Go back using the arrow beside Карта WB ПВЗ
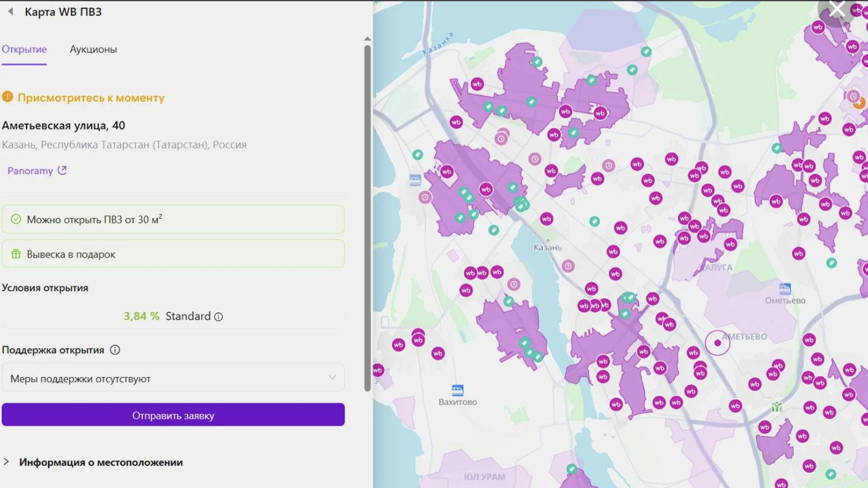This screenshot has height=488, width=868. [x=10, y=12]
